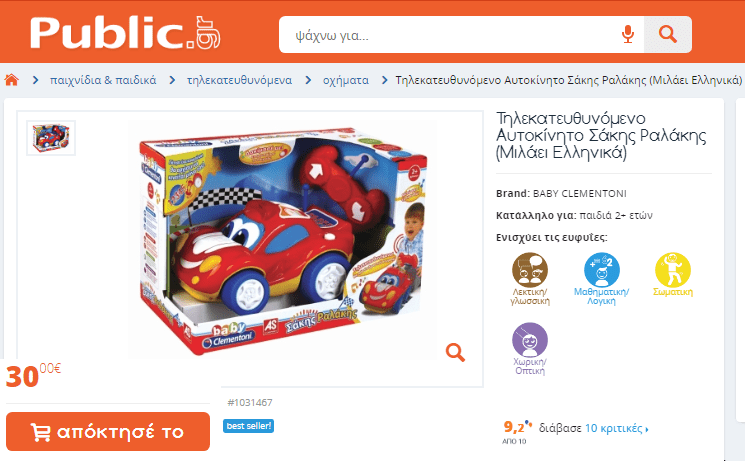Select Λεκτική/γλωσσική intelligence icon
This screenshot has height=461, width=745.
point(530,279)
